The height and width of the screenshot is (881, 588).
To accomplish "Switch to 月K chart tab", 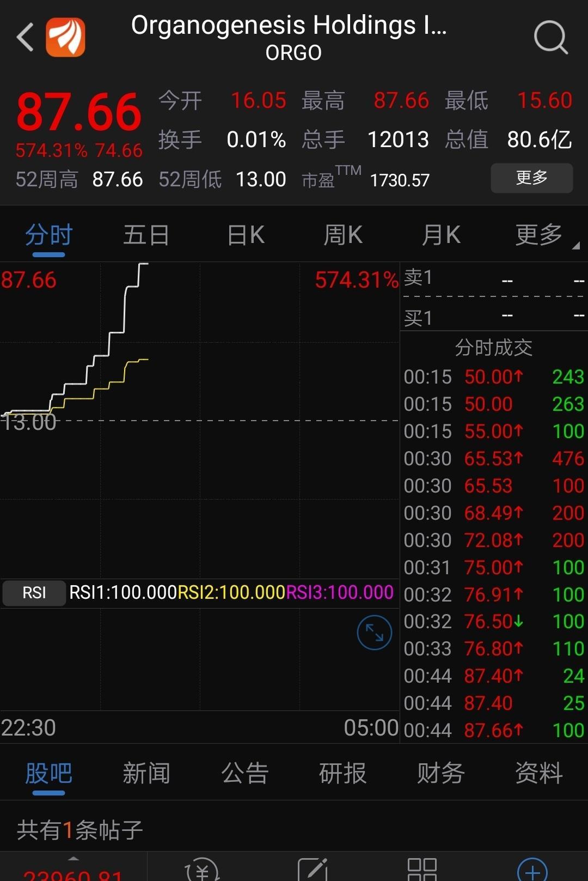I will coord(441,235).
